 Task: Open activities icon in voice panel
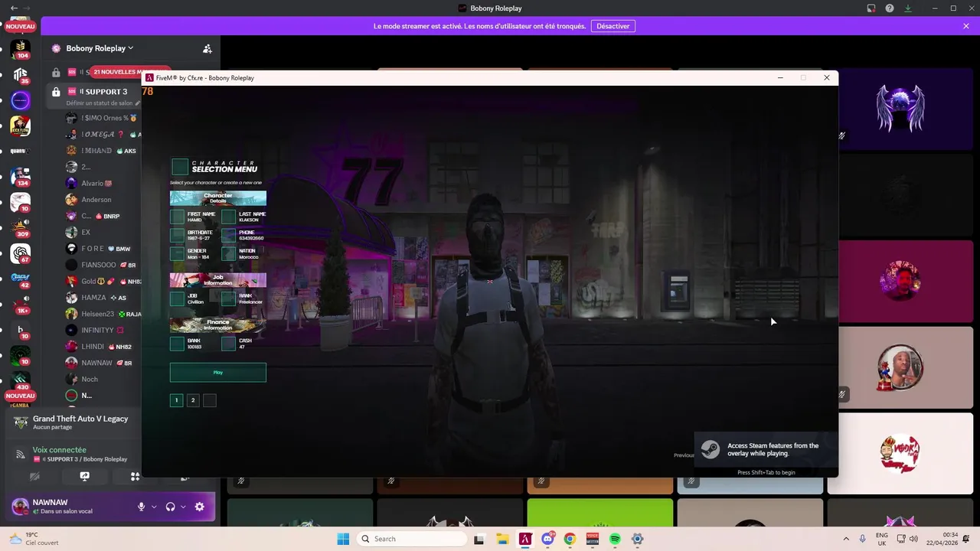click(x=135, y=476)
